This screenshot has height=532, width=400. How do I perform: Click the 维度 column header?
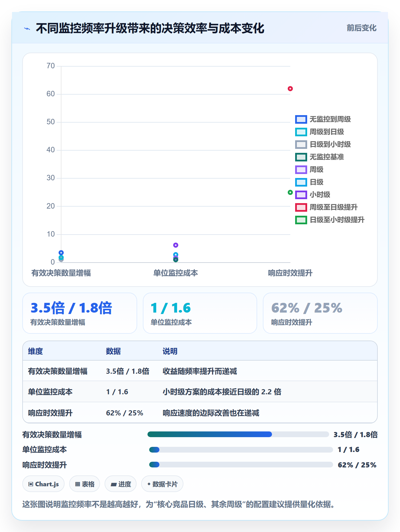[35, 351]
